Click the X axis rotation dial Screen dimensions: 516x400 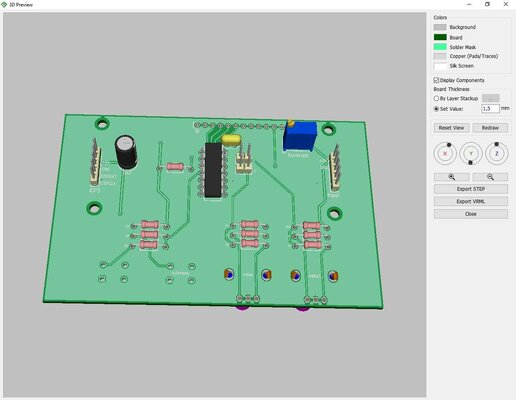[x=445, y=154]
